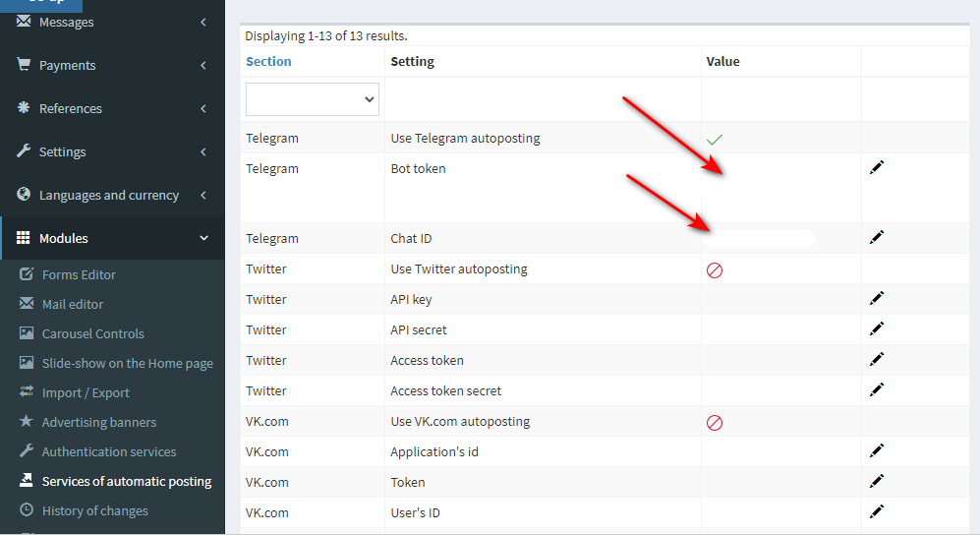980x535 pixels.
Task: Click the Slide-show picture icon
Action: click(27, 362)
